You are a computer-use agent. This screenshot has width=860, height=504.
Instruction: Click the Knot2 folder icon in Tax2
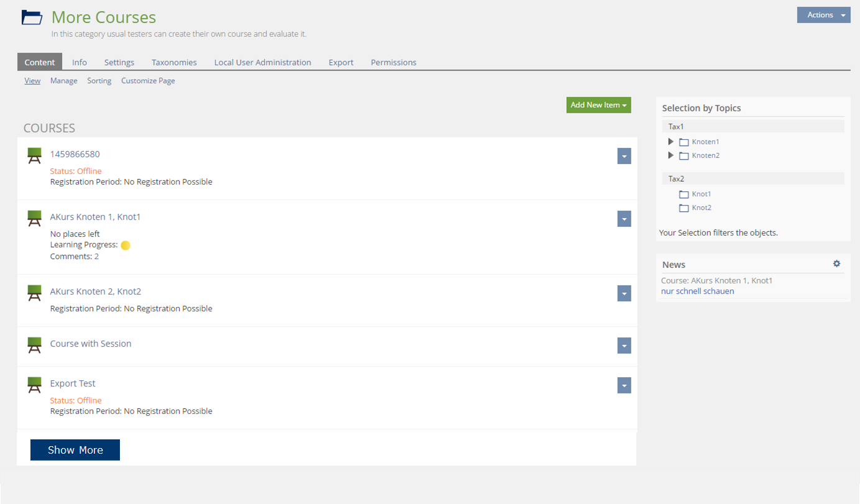[684, 208]
